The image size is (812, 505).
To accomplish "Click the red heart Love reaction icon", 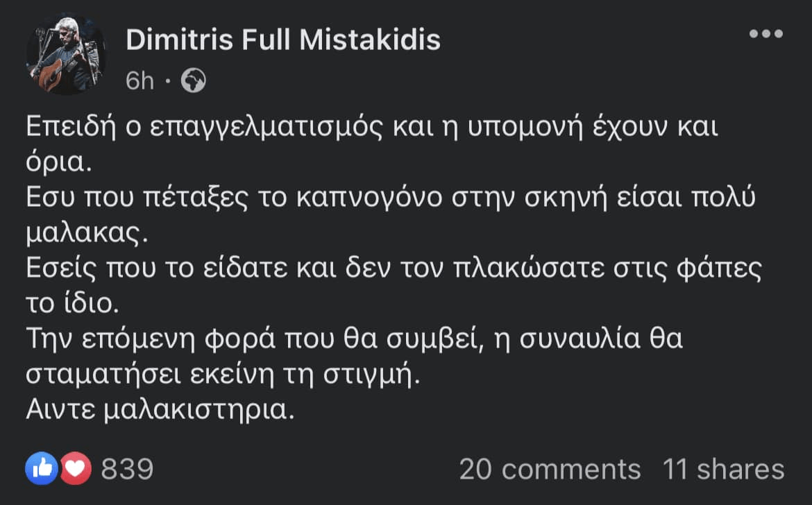I will point(76,470).
